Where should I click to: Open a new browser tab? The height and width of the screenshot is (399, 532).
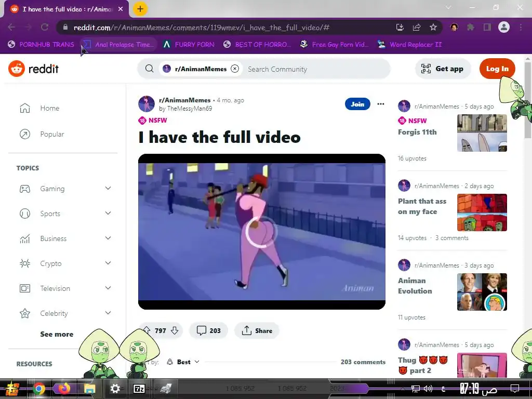click(x=140, y=9)
